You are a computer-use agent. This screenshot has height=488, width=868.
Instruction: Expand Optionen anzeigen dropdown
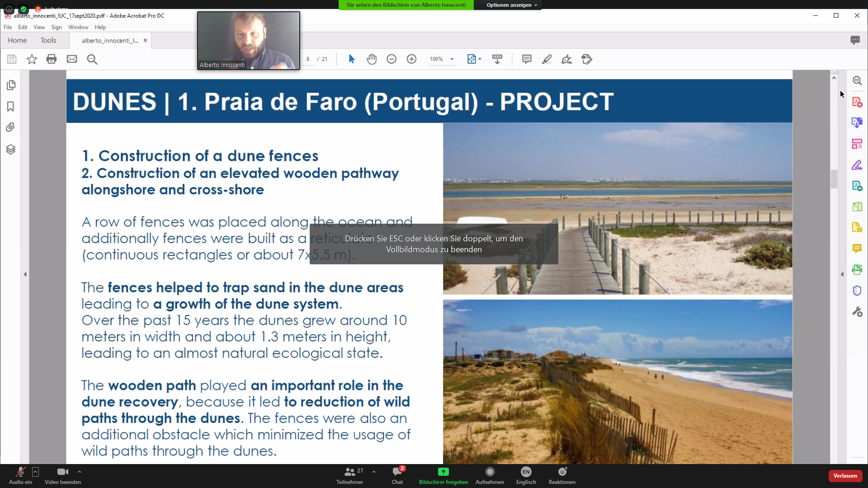(x=512, y=5)
